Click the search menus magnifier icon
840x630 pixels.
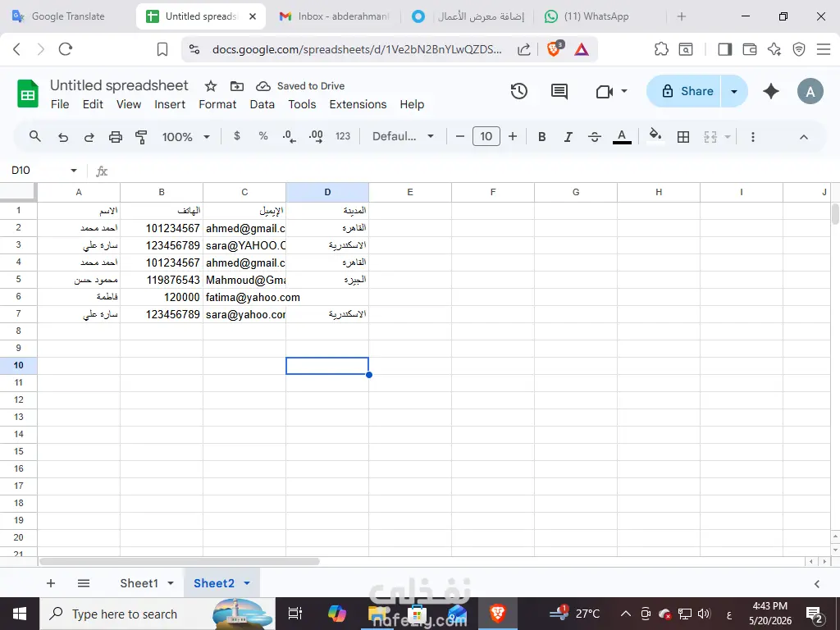34,137
